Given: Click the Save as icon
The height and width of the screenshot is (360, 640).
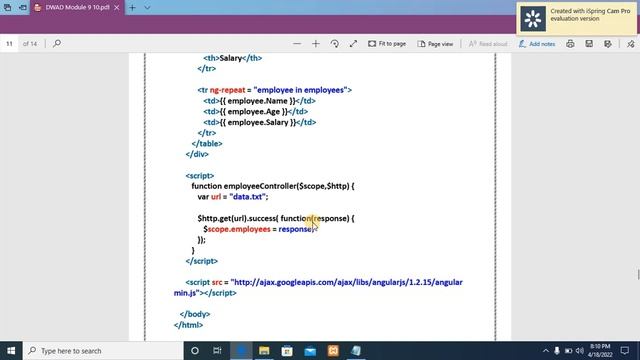Looking at the screenshot, I should coord(608,44).
